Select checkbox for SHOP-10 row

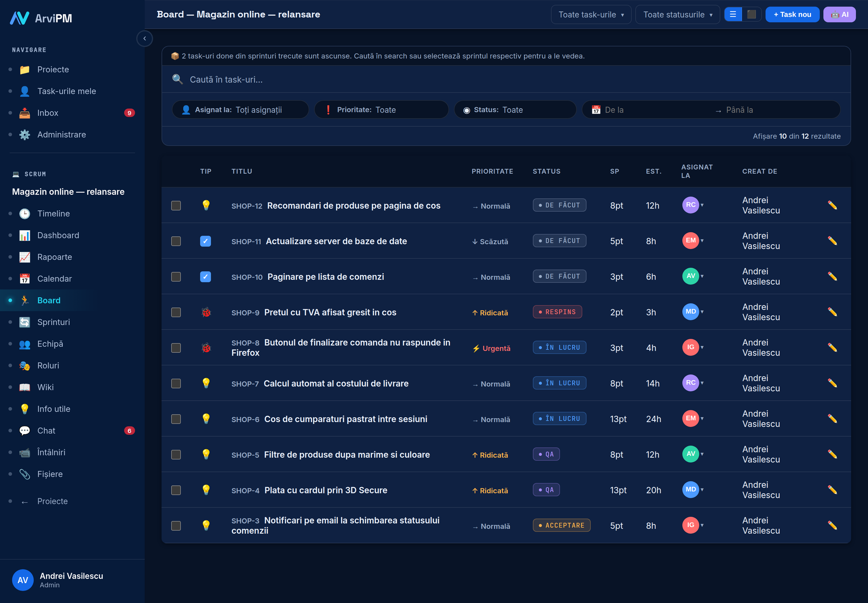click(x=176, y=277)
